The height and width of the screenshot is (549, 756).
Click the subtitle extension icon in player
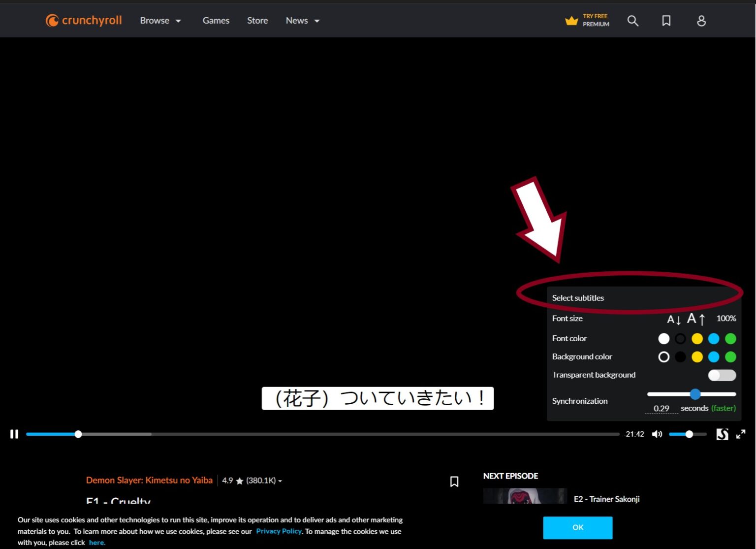point(722,434)
